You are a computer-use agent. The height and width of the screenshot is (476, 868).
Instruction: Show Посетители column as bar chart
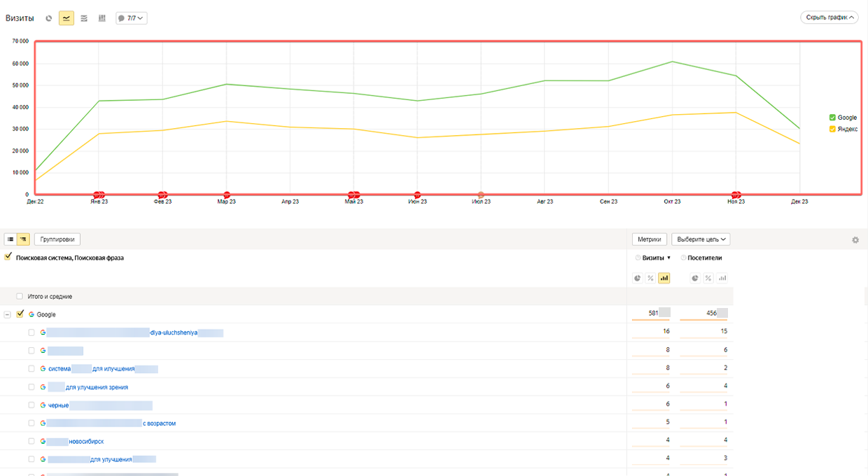(721, 278)
